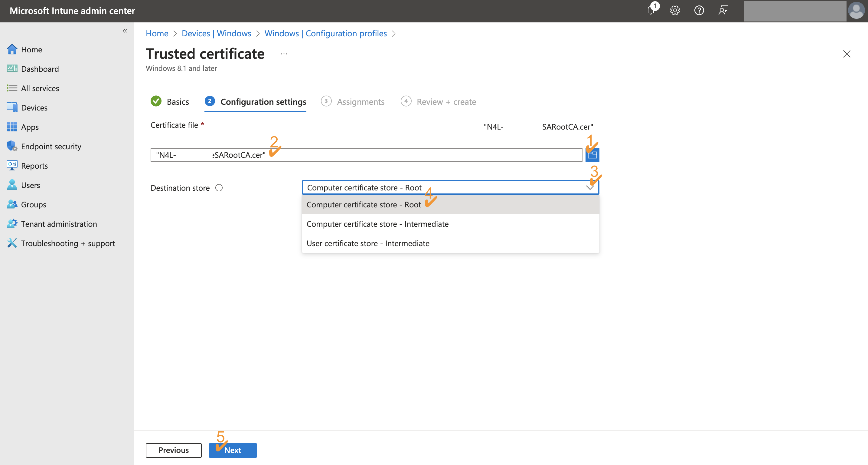The width and height of the screenshot is (868, 465).
Task: Open the Devices section
Action: pyautogui.click(x=34, y=107)
